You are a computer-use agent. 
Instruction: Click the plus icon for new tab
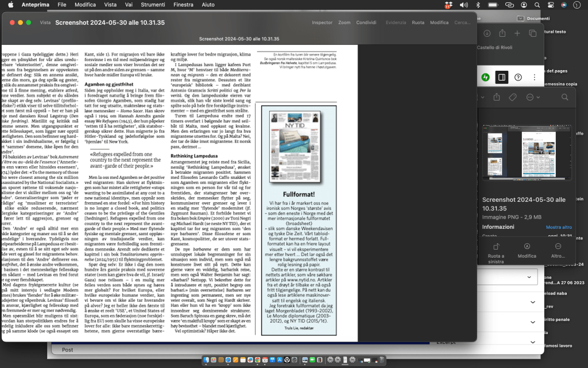click(517, 33)
